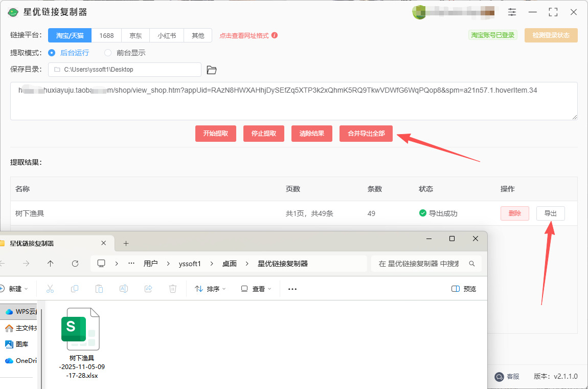The height and width of the screenshot is (389, 588).
Task: Click the search magnifier in Explorer search box
Action: [472, 264]
